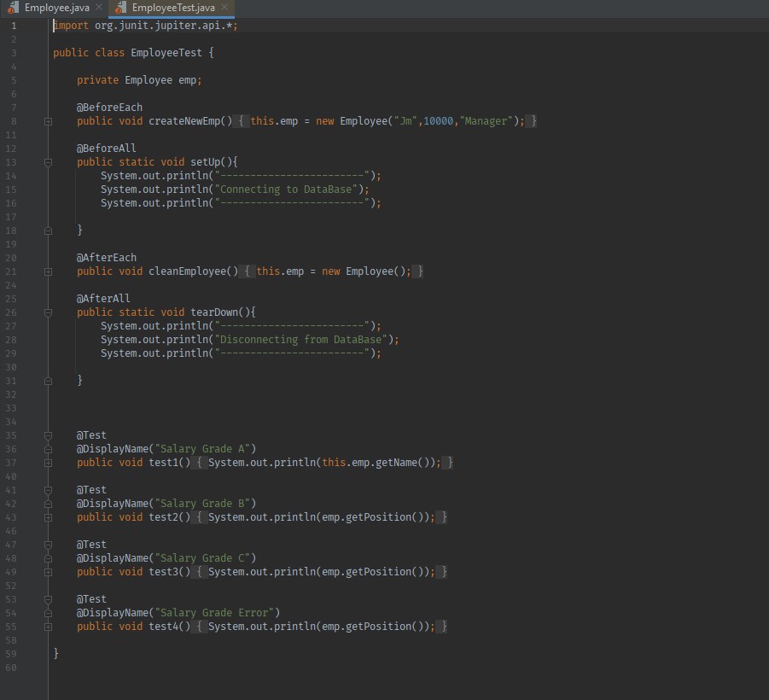Click the "Salary Grade Error" string
Viewport: 769px width, 700px height.
coord(214,613)
